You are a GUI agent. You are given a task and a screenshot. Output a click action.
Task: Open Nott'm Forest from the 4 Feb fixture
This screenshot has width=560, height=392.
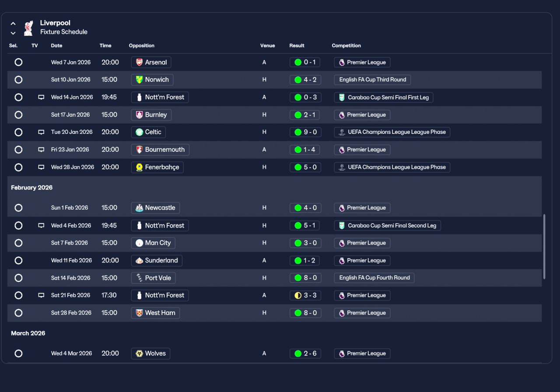point(160,226)
